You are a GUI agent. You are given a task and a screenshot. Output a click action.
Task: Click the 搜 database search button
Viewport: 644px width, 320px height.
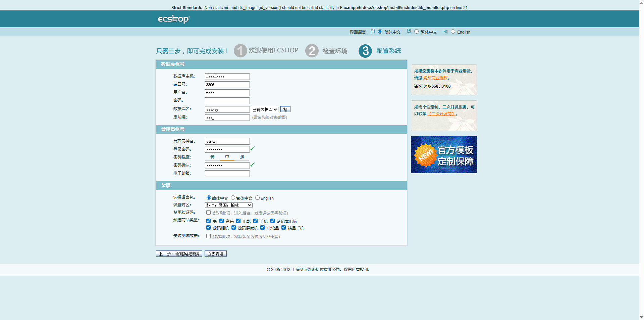[x=285, y=109]
